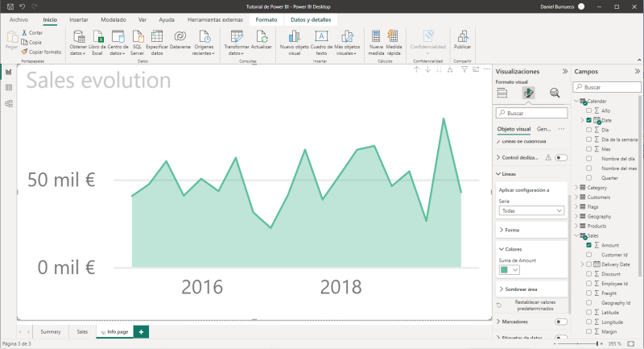Open the Suma de Amount color picker

click(x=509, y=270)
